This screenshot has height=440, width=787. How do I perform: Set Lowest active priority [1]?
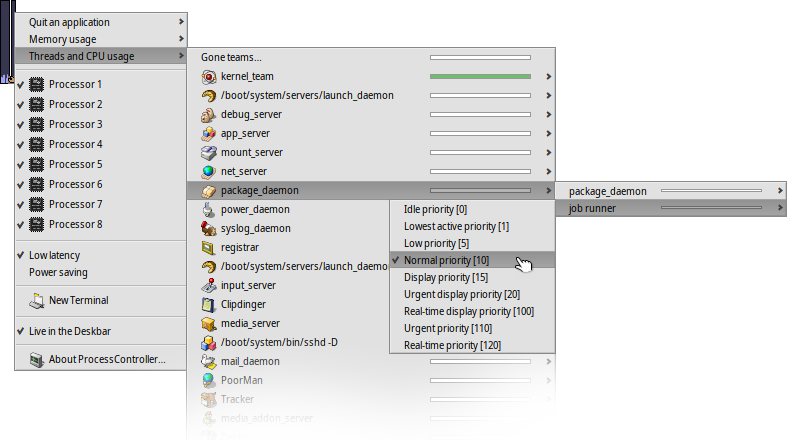472,226
